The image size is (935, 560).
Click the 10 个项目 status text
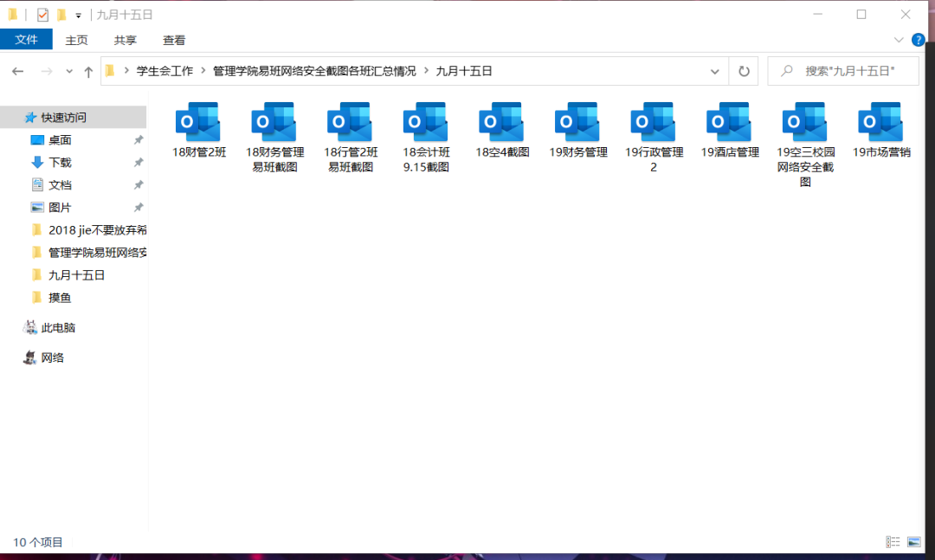[x=37, y=542]
